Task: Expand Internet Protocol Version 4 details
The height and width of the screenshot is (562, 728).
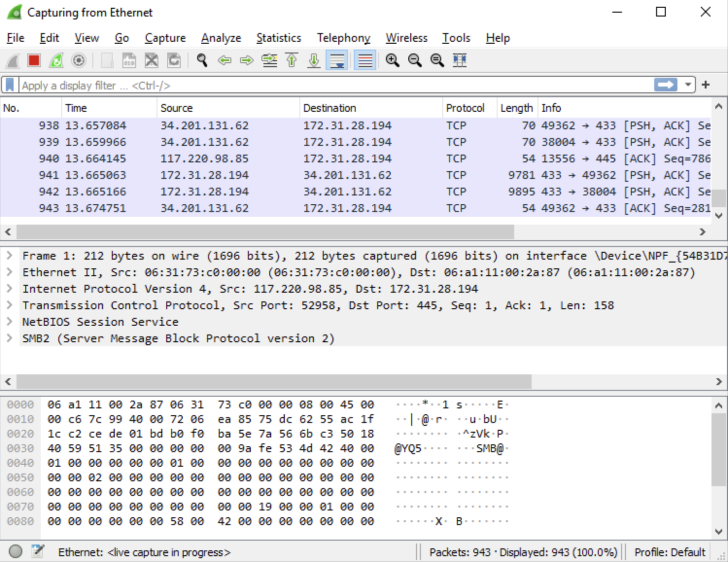Action: point(9,288)
